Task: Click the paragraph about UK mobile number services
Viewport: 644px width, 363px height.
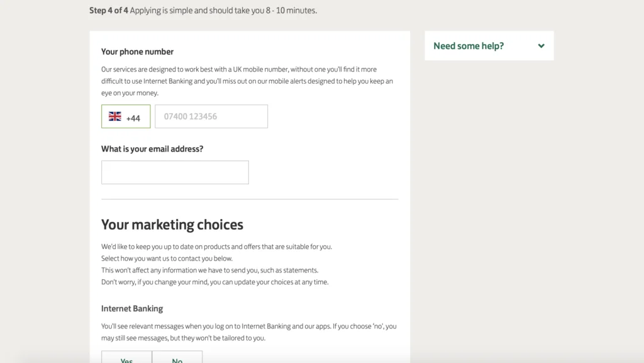Action: coord(247,81)
